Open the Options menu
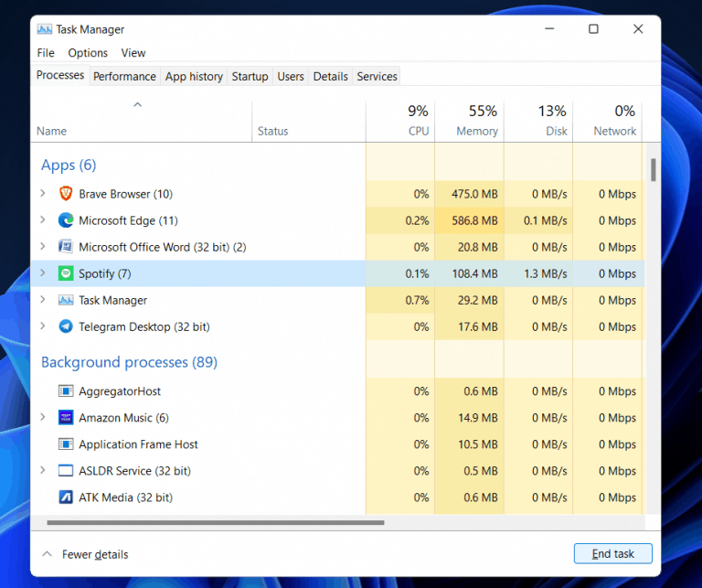Screen dimensions: 702x588 pos(88,53)
